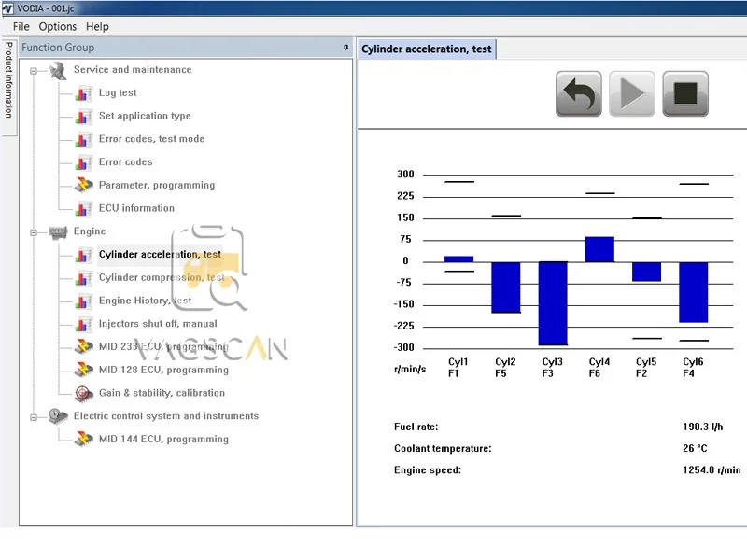
Task: Select Gain & stability, calibration
Action: [x=162, y=393]
